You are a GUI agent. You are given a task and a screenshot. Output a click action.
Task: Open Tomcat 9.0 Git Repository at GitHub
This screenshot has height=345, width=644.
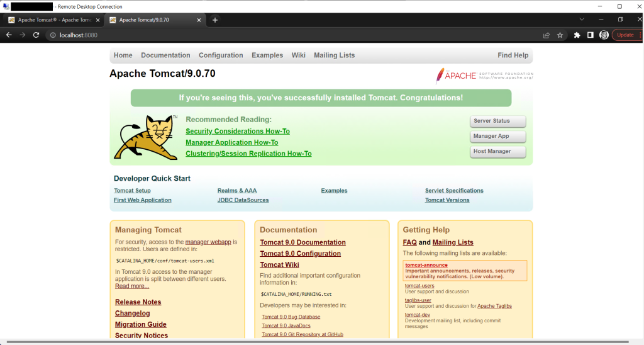pos(303,334)
